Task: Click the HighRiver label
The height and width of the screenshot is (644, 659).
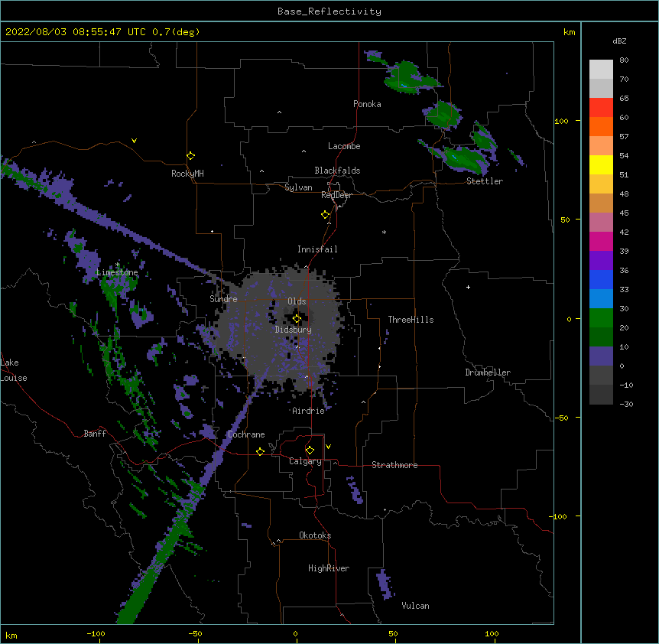Action: pyautogui.click(x=329, y=568)
